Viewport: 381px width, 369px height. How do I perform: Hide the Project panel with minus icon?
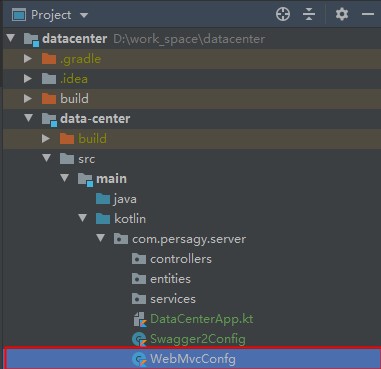click(x=368, y=15)
